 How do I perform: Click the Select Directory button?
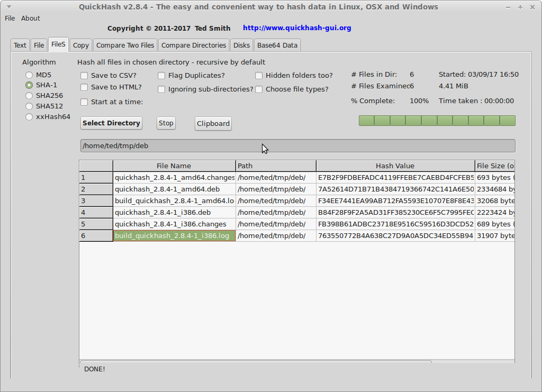111,123
